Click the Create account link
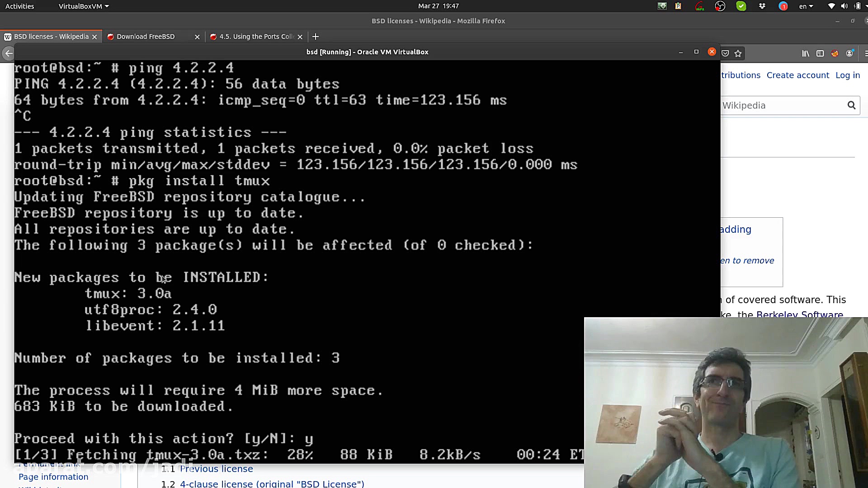This screenshot has height=488, width=868. pos(797,75)
